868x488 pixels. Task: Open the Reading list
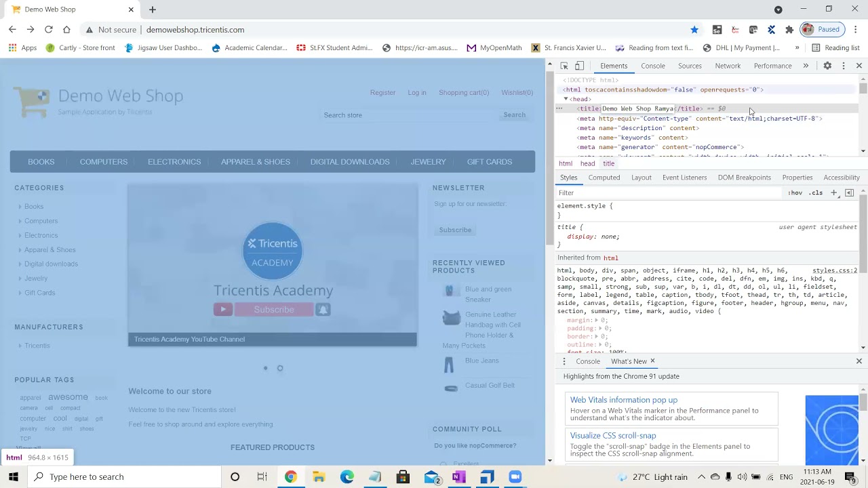point(835,48)
